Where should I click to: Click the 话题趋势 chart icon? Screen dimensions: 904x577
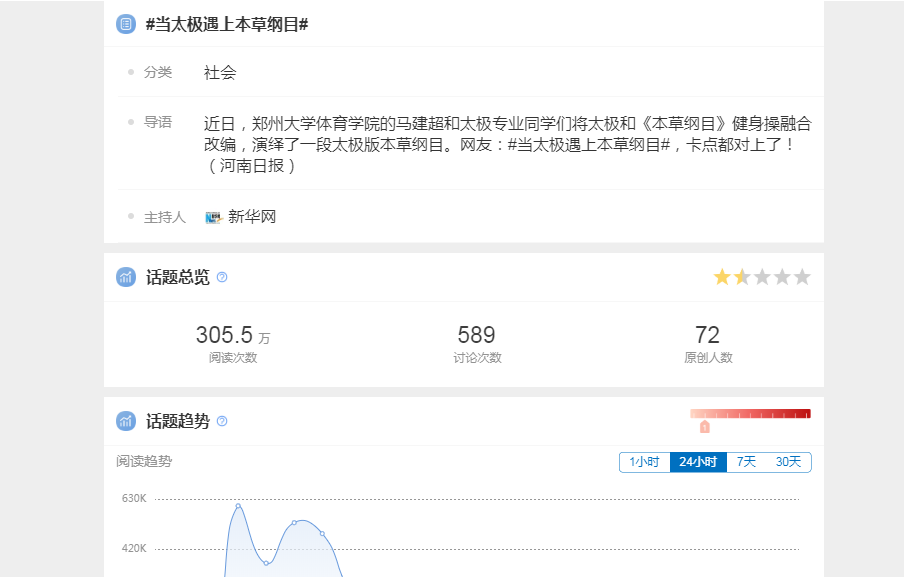tap(125, 421)
